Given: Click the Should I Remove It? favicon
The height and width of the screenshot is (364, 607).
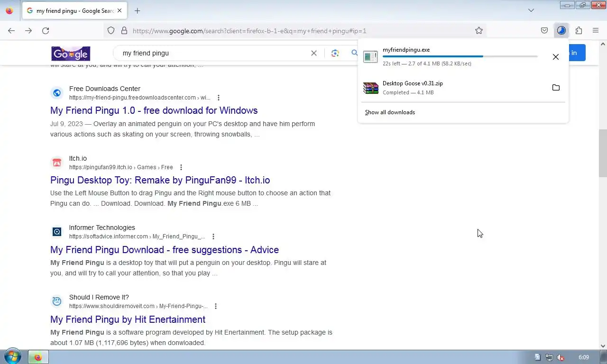Looking at the screenshot, I should [57, 301].
